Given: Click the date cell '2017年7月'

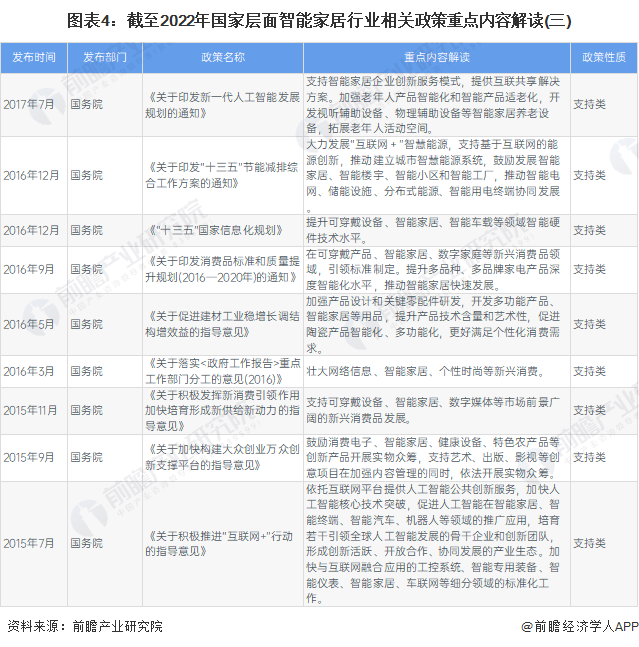Looking at the screenshot, I should tap(29, 104).
